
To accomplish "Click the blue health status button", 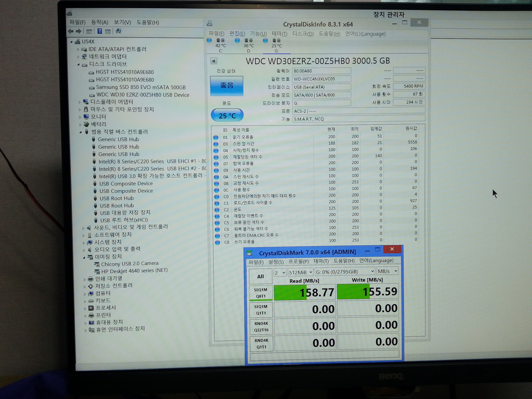I will [227, 86].
